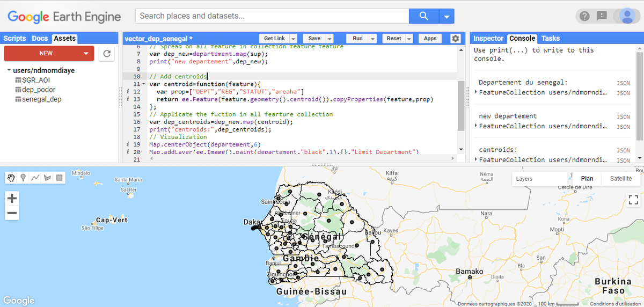644x307 pixels.
Task: Toggle fullscreen map view
Action: tap(633, 200)
